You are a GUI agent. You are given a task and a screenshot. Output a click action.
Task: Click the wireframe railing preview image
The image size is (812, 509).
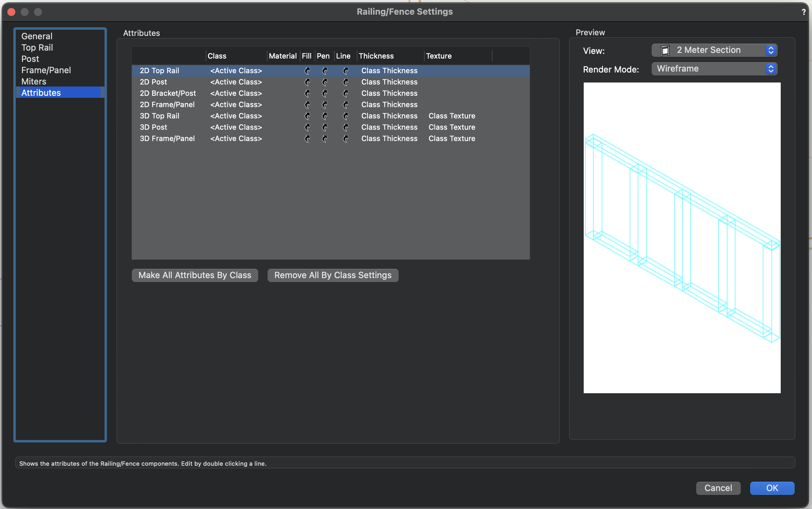tap(682, 237)
